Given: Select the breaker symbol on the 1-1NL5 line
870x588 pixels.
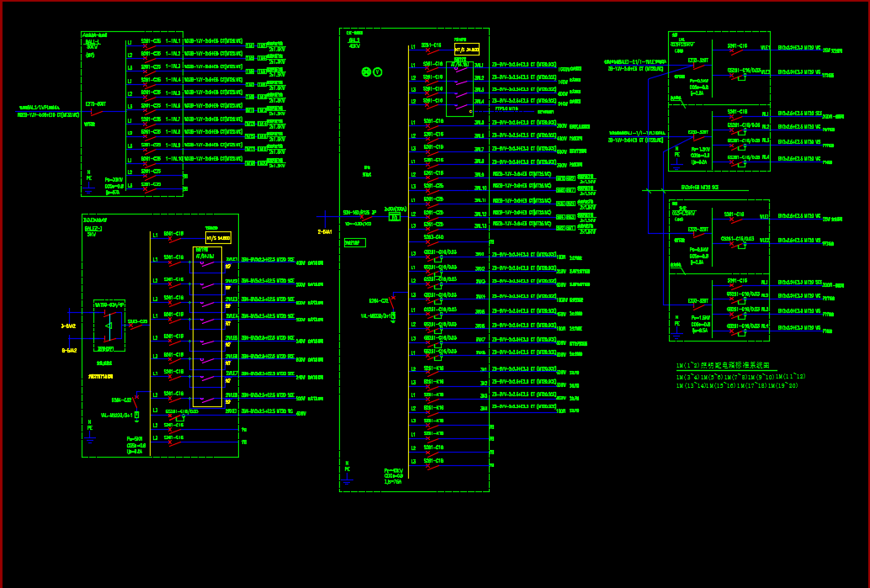Looking at the screenshot, I should (150, 98).
